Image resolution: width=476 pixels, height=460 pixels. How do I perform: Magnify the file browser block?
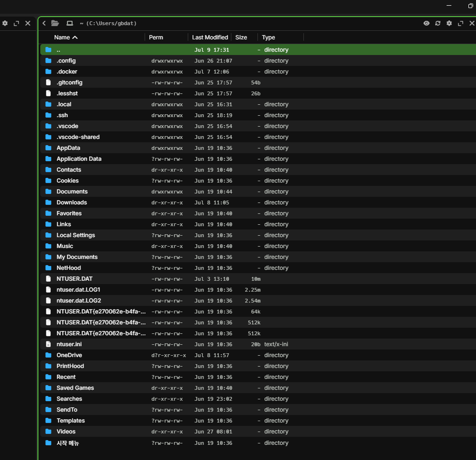tap(460, 23)
